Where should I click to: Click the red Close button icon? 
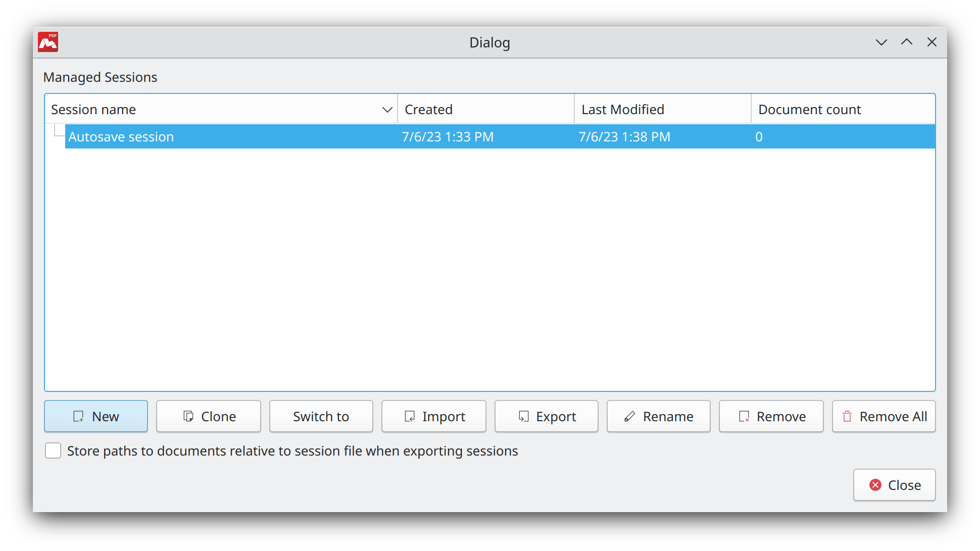875,485
